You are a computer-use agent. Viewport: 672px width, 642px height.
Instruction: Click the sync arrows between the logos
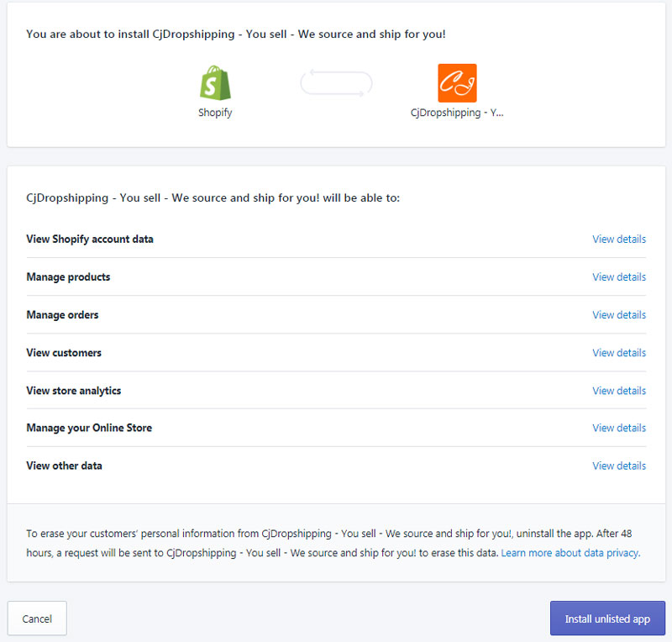pos(336,83)
